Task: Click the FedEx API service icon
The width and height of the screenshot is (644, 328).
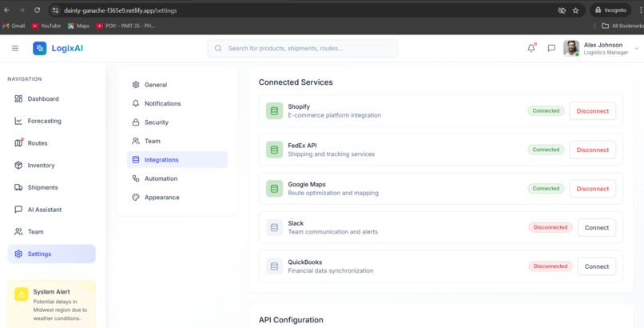Action: [x=274, y=150]
